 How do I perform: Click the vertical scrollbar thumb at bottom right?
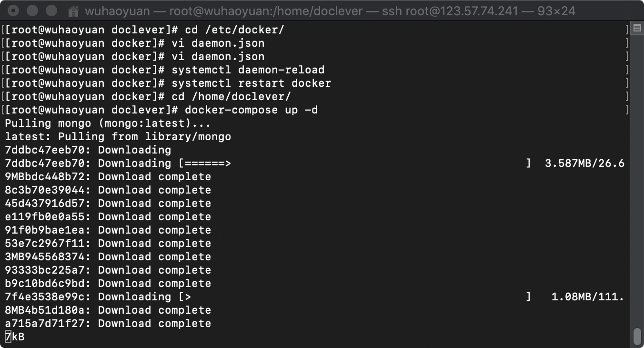click(637, 336)
